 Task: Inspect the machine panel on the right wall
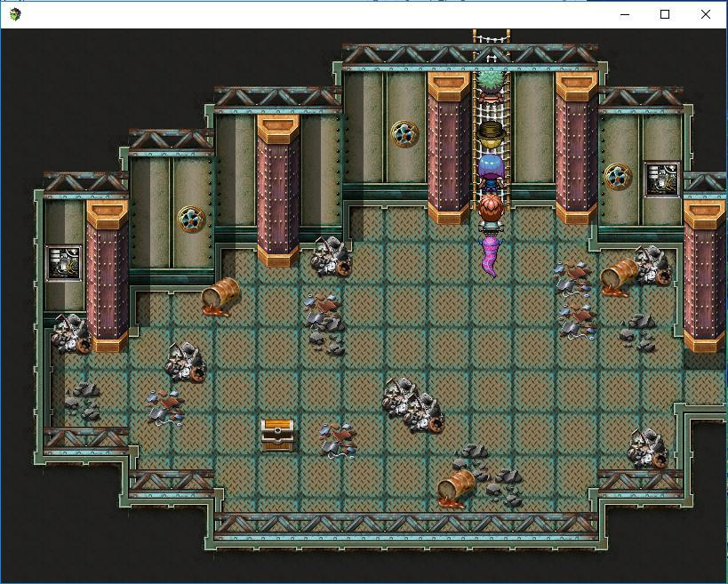coord(662,180)
